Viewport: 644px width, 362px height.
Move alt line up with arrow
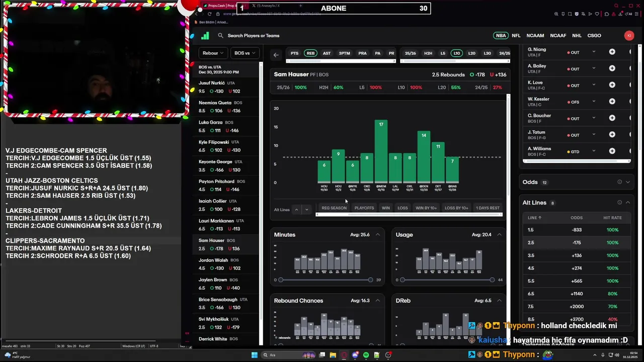296,210
